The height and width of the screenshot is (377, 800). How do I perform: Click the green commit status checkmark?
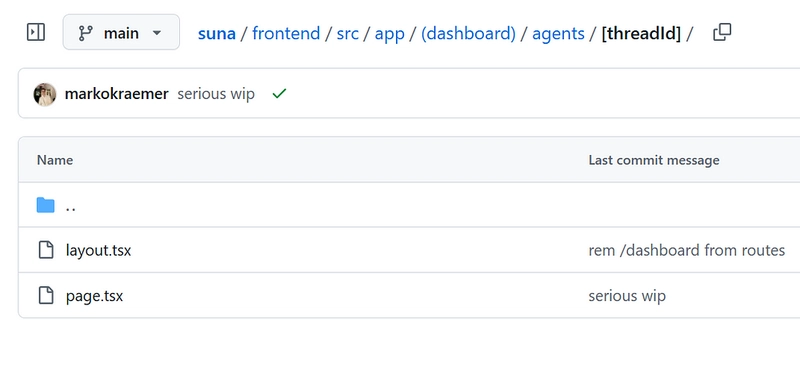tap(279, 94)
